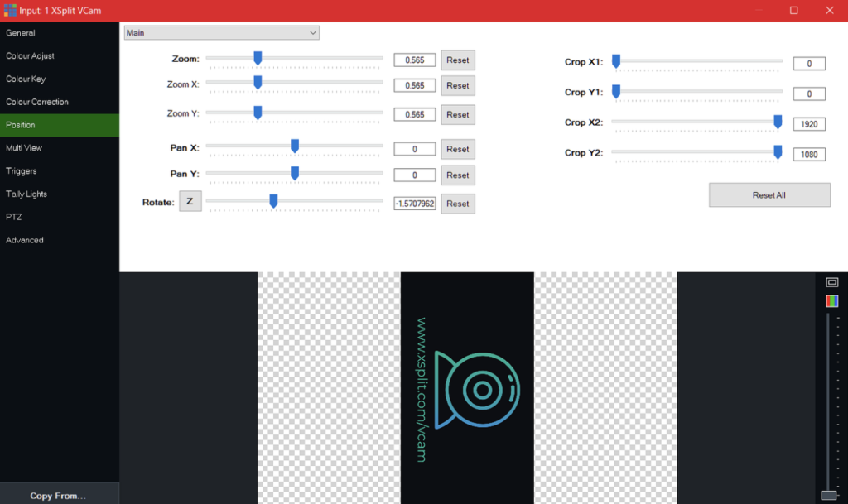Click the Crop X2 slider handle
This screenshot has width=848, height=504.
click(778, 122)
